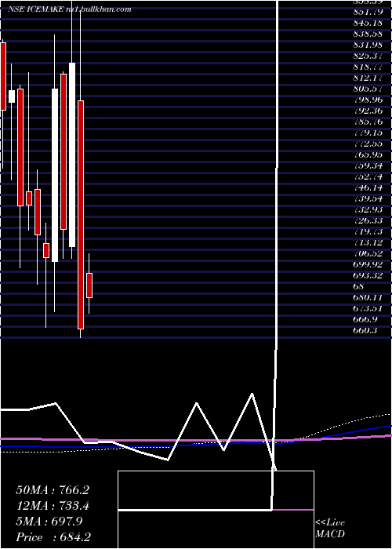Click the 746.14 price axis label
This screenshot has height=549, width=392.
click(368, 187)
